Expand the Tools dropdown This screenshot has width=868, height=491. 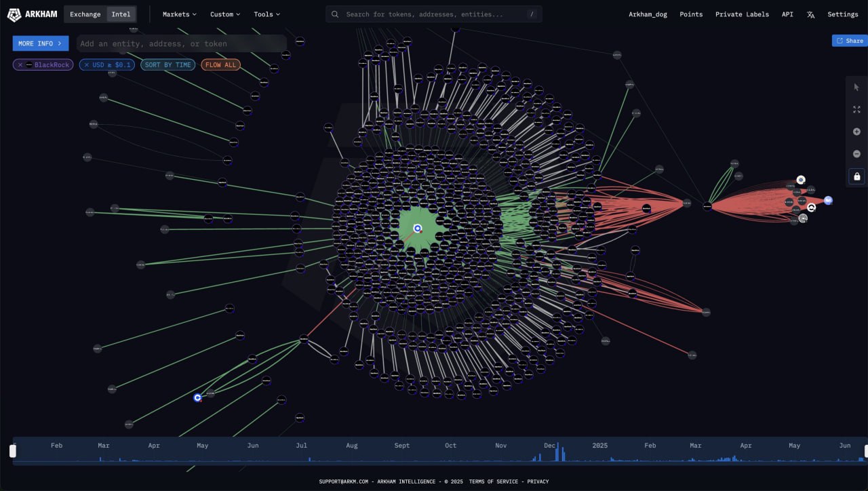267,14
